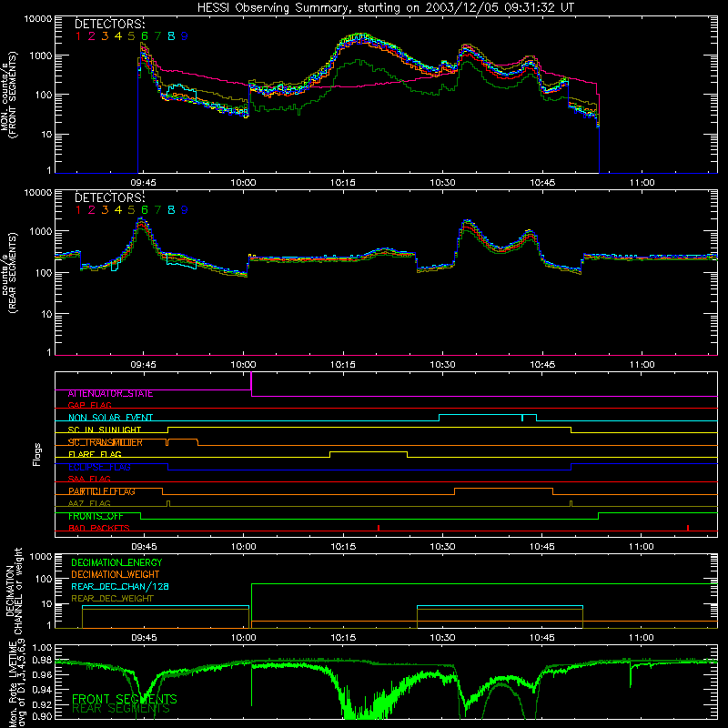Image resolution: width=728 pixels, height=728 pixels.
Task: Click the ECLIPSE_FLAG label
Action: click(99, 467)
